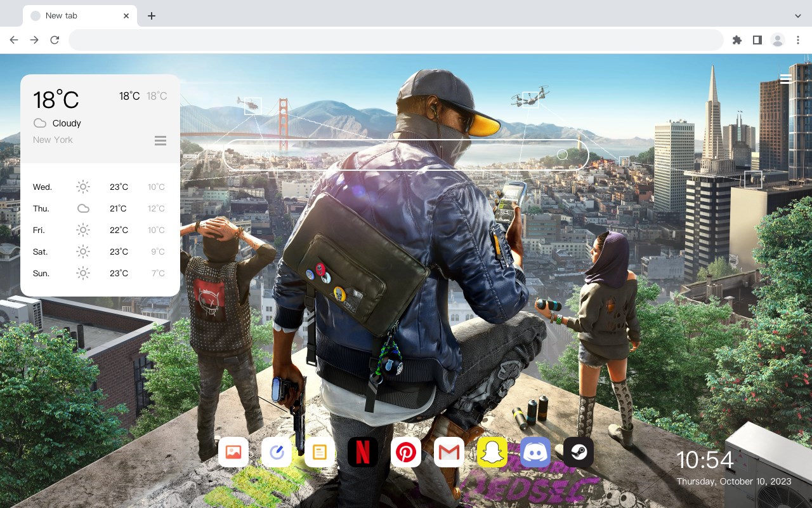Click the search magnifier icon in search bar
The width and height of the screenshot is (812, 508).
(x=562, y=154)
